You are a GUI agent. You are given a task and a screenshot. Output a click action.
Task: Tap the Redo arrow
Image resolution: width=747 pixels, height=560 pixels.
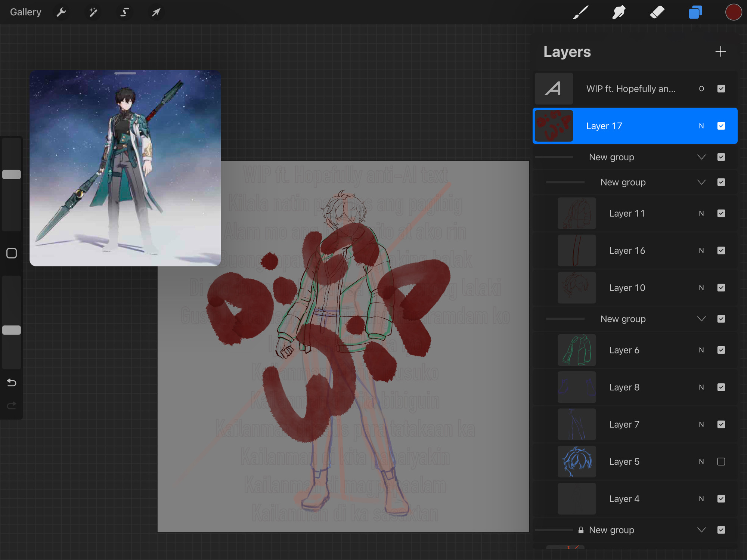(12, 405)
